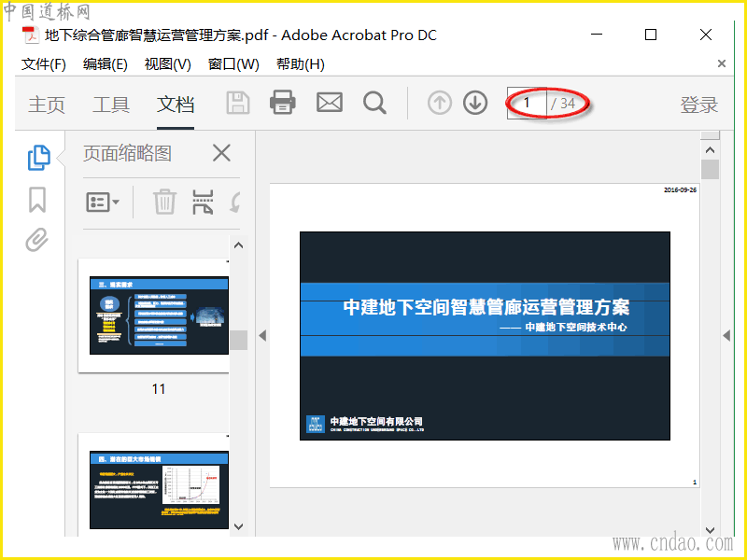Click the page extract/split scissors icon

click(x=203, y=202)
